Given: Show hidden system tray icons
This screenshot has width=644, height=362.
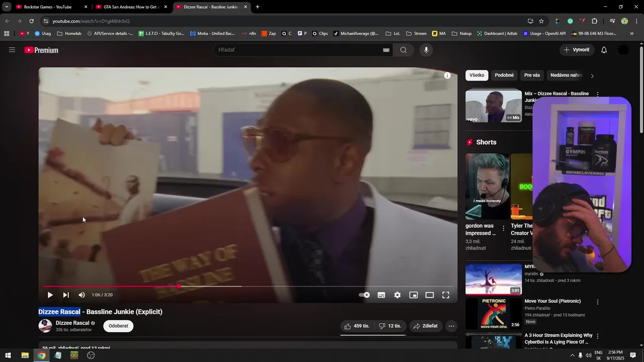Looking at the screenshot, I should (x=572, y=355).
